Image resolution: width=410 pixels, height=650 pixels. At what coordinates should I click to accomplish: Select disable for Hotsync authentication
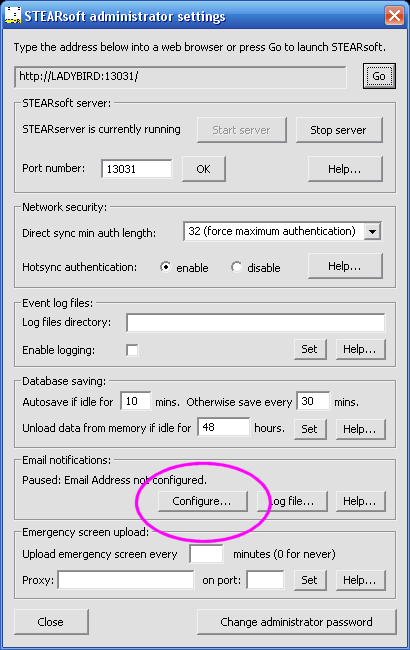coord(236,267)
